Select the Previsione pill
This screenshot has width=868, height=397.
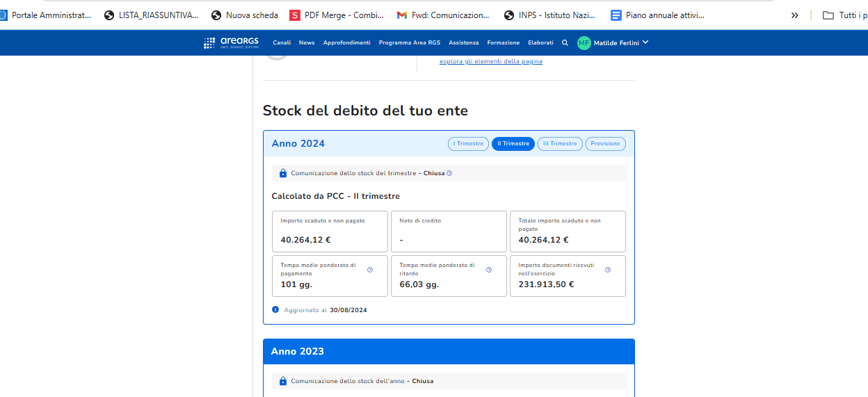tap(605, 144)
